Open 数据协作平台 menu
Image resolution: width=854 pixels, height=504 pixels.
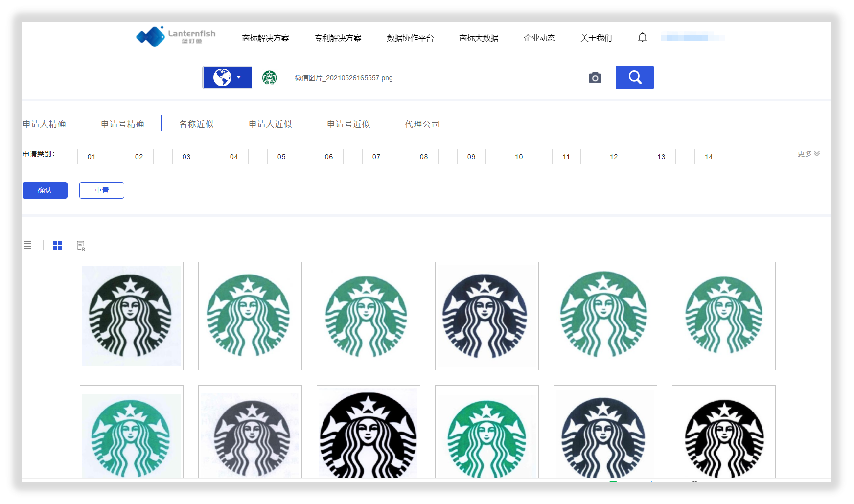click(410, 38)
